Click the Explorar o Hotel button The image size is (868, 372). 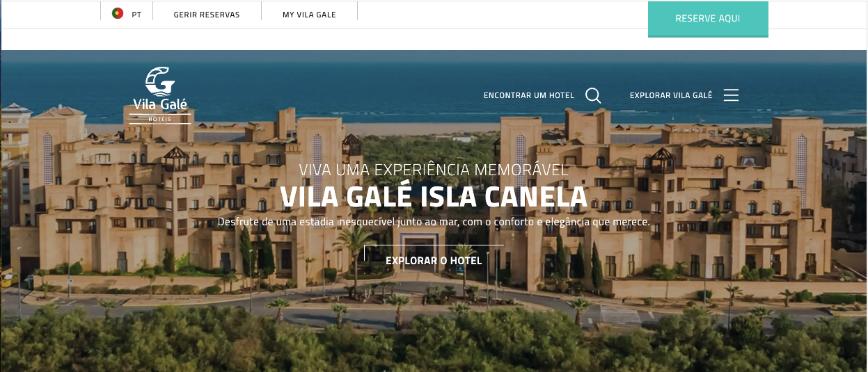(x=434, y=261)
